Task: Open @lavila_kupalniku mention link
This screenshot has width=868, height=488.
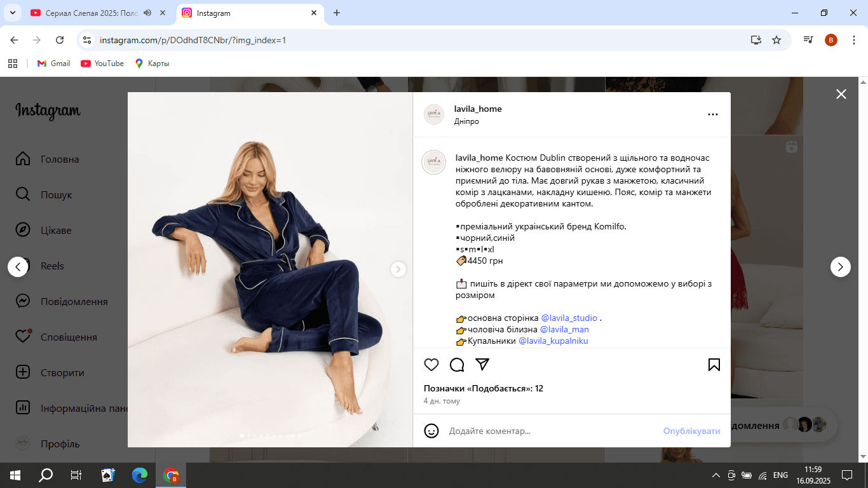Action: (553, 341)
